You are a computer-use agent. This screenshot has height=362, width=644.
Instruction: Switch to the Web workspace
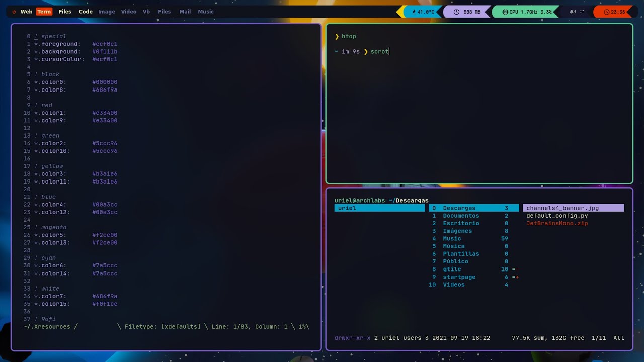pyautogui.click(x=26, y=12)
